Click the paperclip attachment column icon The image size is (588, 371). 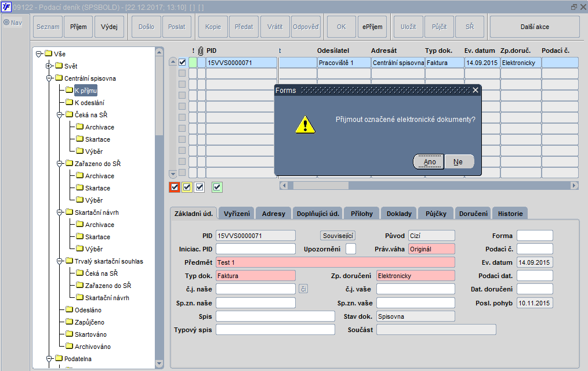(201, 51)
